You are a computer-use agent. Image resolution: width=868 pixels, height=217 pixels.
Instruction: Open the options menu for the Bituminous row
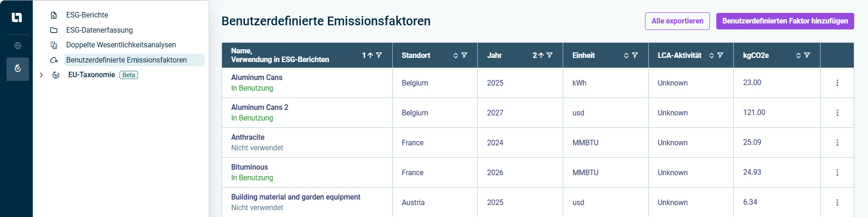click(837, 172)
